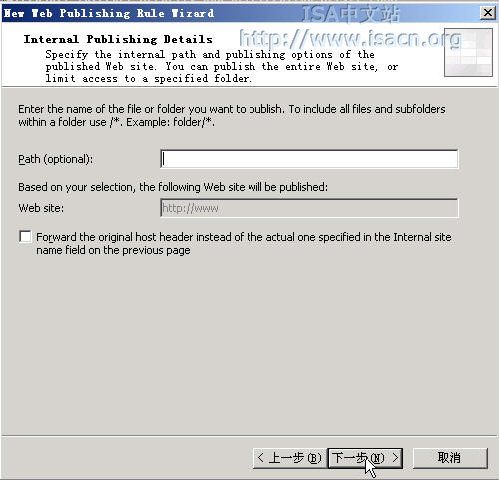499x480 pixels.
Task: Go back with the 上一步(B) button
Action: coord(290,458)
